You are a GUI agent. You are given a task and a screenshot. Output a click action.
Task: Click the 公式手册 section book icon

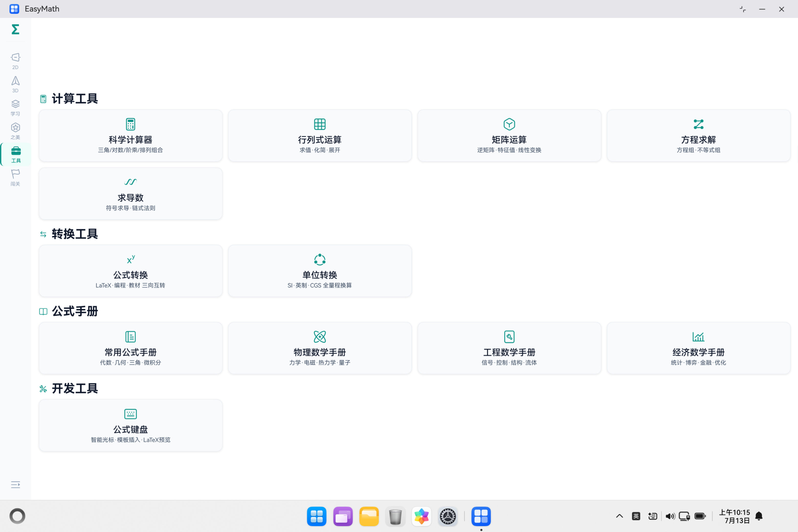tap(43, 312)
